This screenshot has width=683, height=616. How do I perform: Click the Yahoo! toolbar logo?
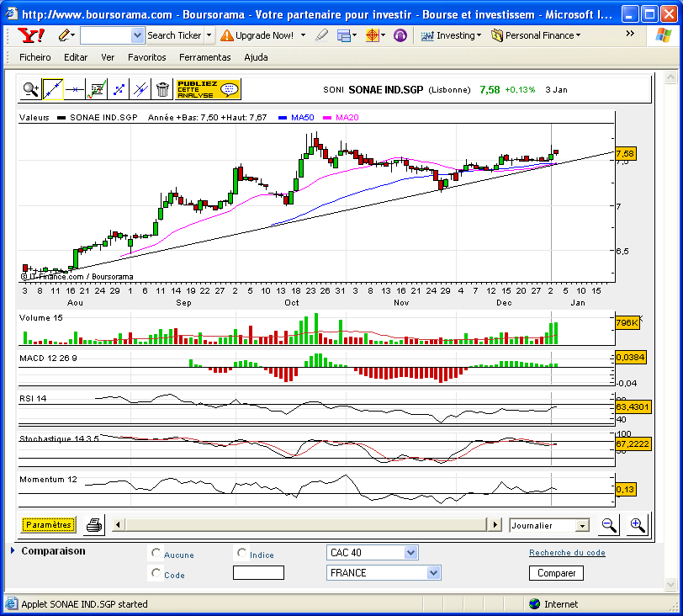click(31, 35)
